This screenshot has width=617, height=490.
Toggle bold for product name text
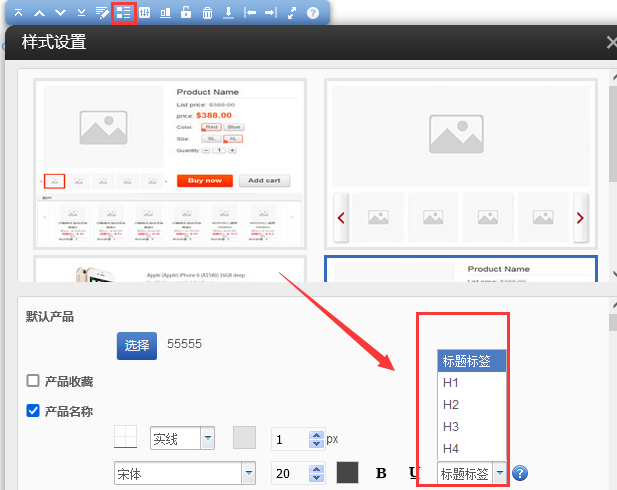coord(381,473)
